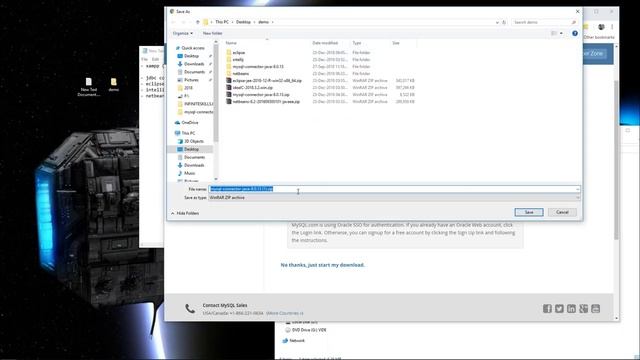The width and height of the screenshot is (640, 360).
Task: Open MySQL YouTube channel icon
Action: [x=596, y=309]
